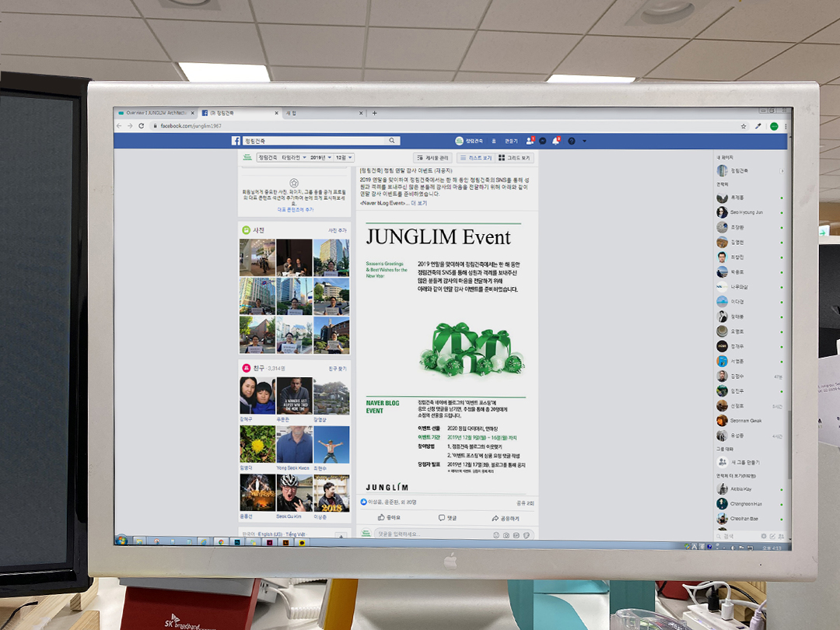Click 홈 in the Facebook header
This screenshot has width=840, height=630.
494,141
